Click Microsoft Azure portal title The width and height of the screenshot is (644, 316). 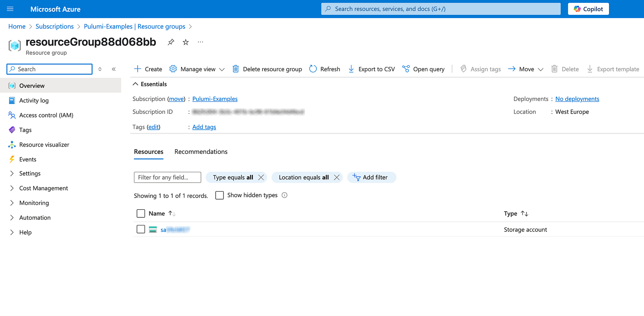click(x=56, y=9)
